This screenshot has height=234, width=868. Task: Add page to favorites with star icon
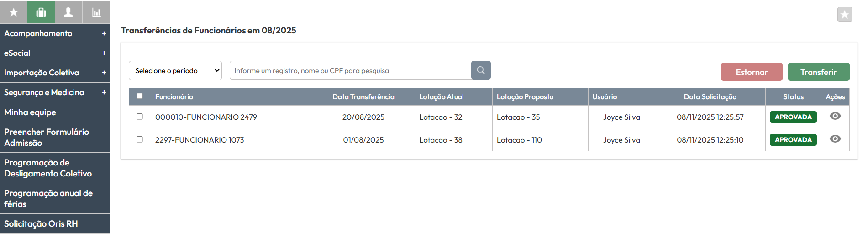[844, 15]
